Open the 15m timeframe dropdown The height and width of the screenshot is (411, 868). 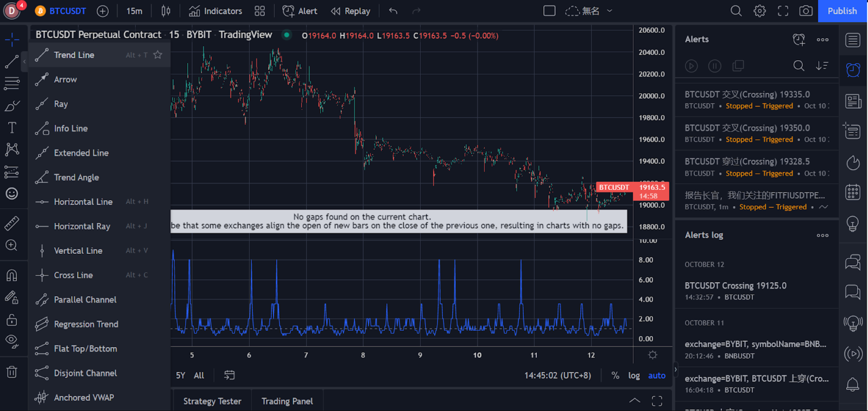click(134, 11)
